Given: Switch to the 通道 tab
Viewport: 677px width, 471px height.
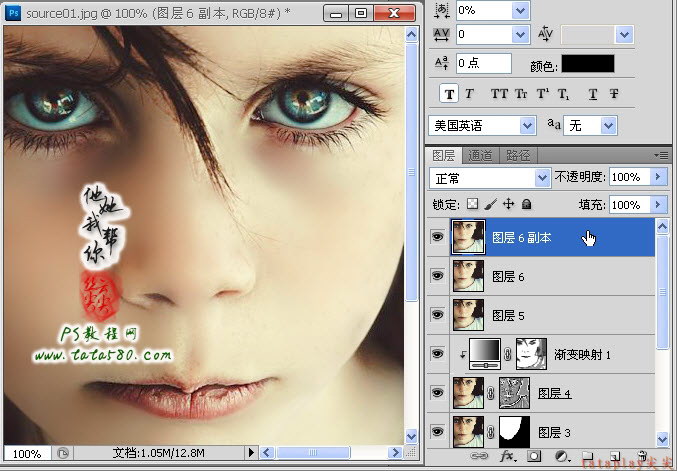Looking at the screenshot, I should coord(480,155).
